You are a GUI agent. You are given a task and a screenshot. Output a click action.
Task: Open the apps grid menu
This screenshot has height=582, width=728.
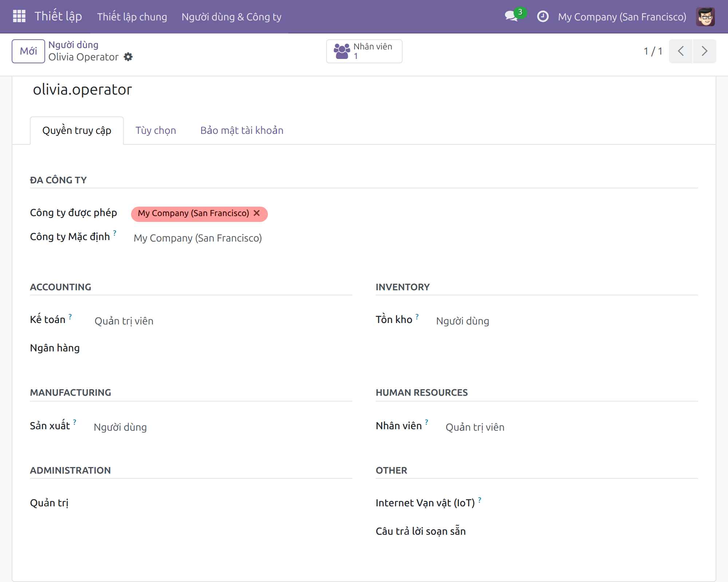[19, 16]
